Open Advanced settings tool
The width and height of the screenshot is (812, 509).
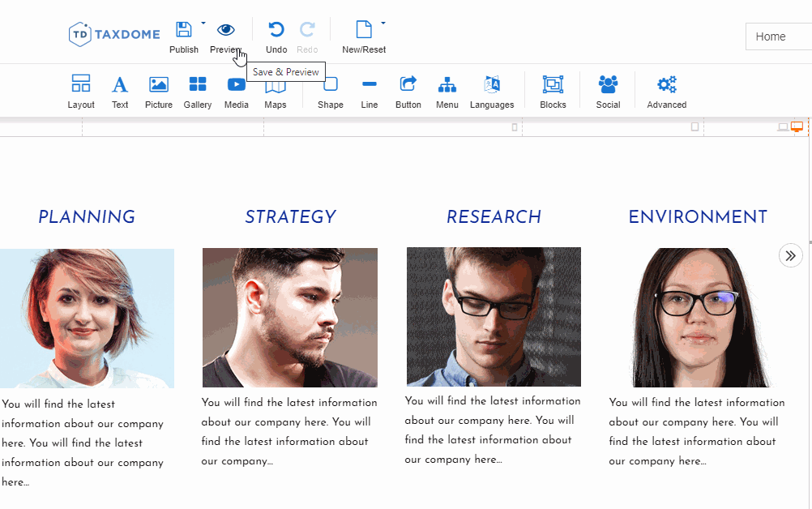coord(667,91)
